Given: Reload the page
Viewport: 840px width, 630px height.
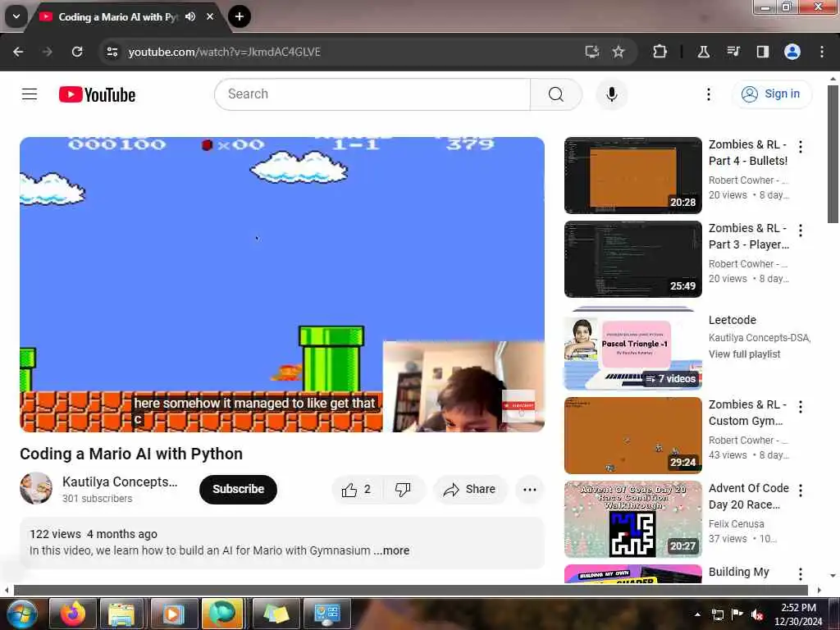Looking at the screenshot, I should pos(77,52).
